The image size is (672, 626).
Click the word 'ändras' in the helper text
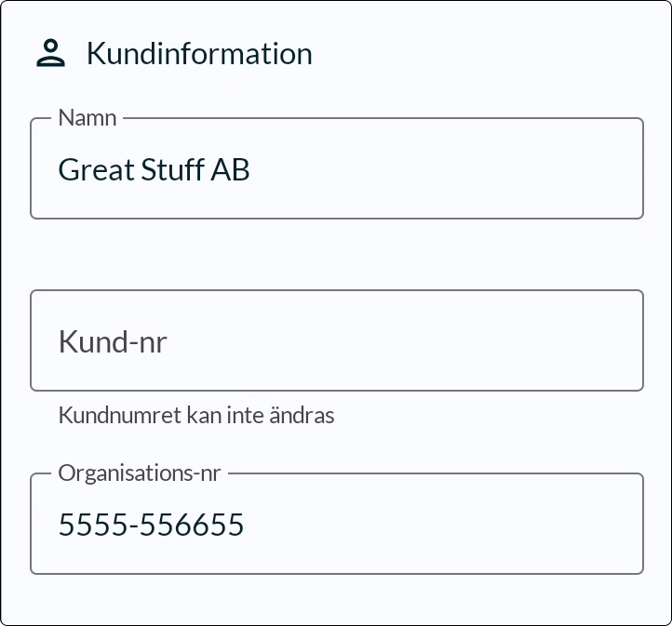pos(302,415)
